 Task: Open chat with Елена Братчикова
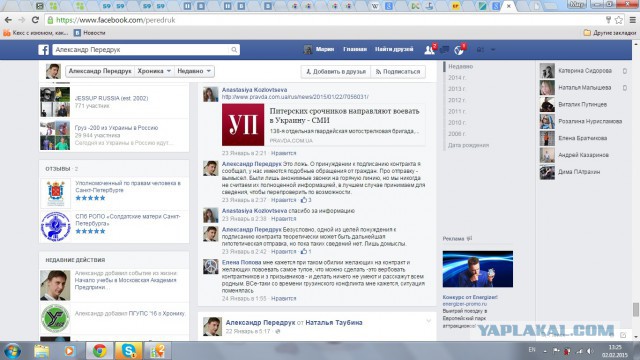[x=584, y=138]
